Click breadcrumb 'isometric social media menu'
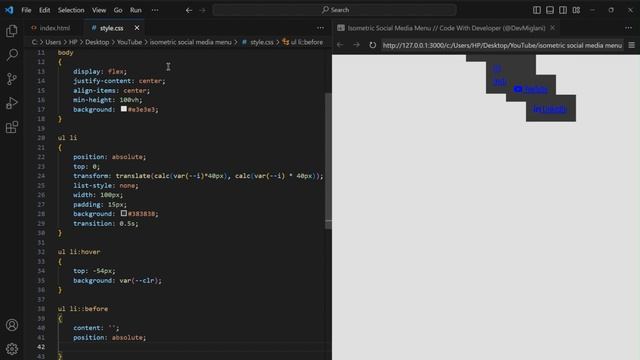This screenshot has width=640, height=360. 190,42
